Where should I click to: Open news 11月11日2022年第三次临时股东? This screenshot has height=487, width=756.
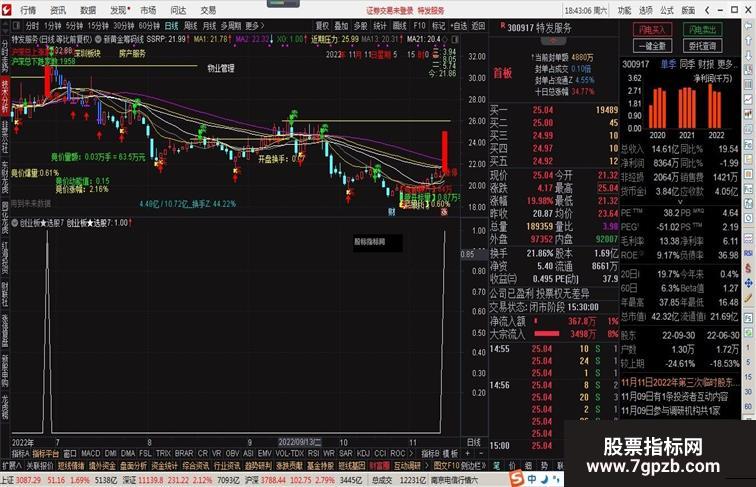pyautogui.click(x=680, y=383)
